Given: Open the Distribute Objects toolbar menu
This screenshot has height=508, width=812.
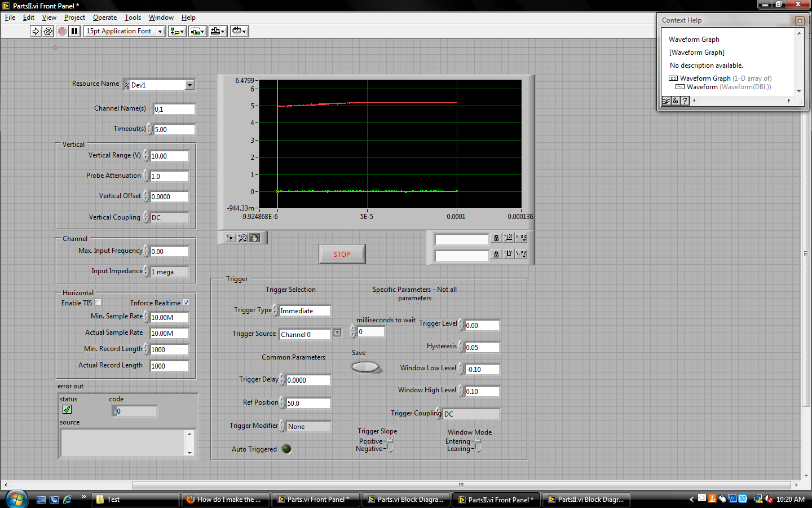Looking at the screenshot, I should (197, 31).
